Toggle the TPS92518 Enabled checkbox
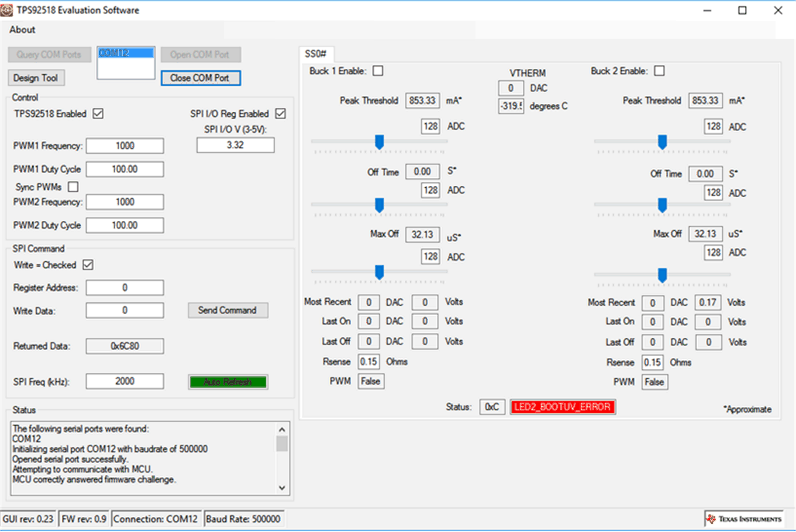This screenshot has height=532, width=796. (x=98, y=113)
